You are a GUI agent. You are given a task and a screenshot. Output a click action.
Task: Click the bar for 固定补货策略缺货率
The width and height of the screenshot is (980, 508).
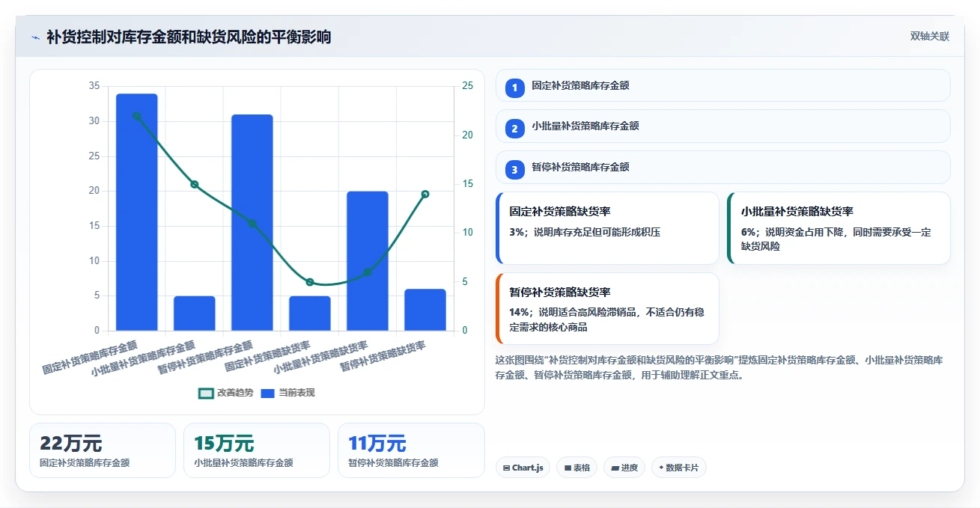310,313
